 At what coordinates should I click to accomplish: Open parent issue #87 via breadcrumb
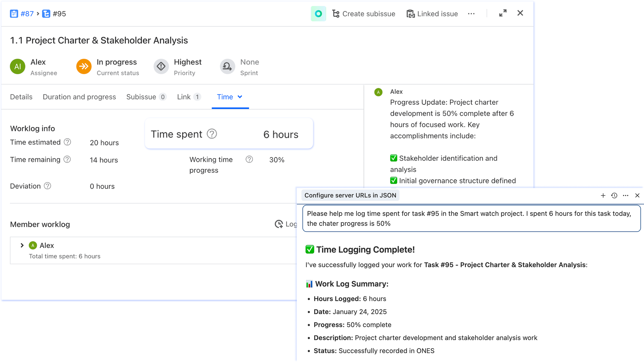(x=27, y=14)
